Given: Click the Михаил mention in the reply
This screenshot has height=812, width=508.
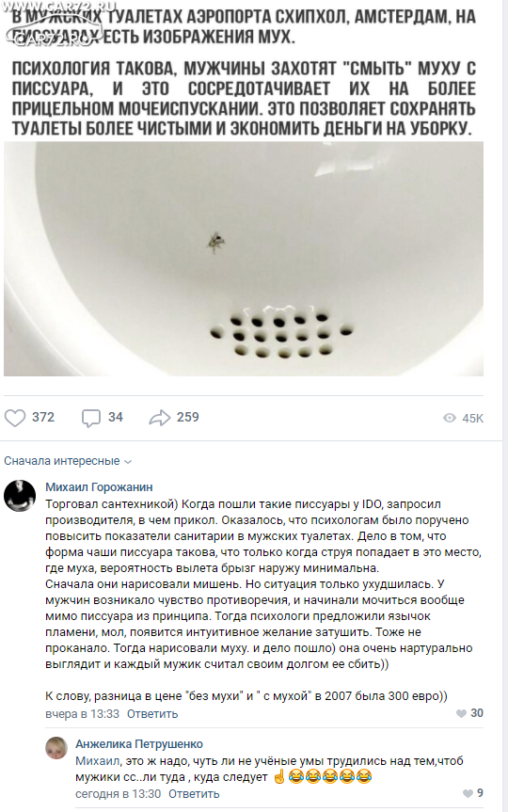Looking at the screenshot, I should tap(98, 761).
